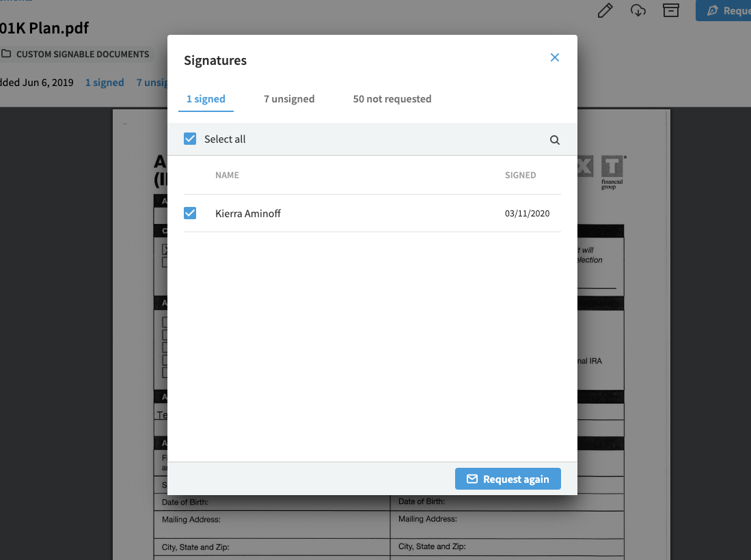The height and width of the screenshot is (560, 751).
Task: Click the folder icon beside Custom Signable Documents
Action: (6, 54)
